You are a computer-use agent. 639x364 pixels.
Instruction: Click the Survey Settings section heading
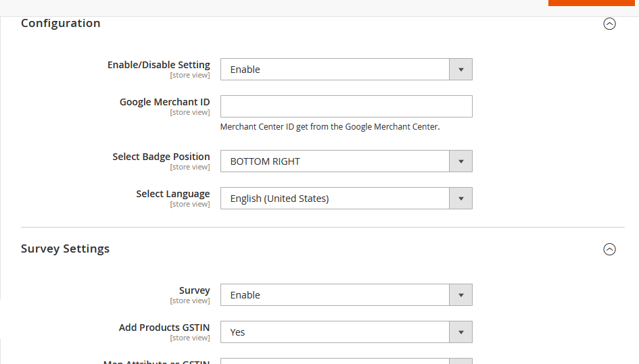tap(65, 249)
